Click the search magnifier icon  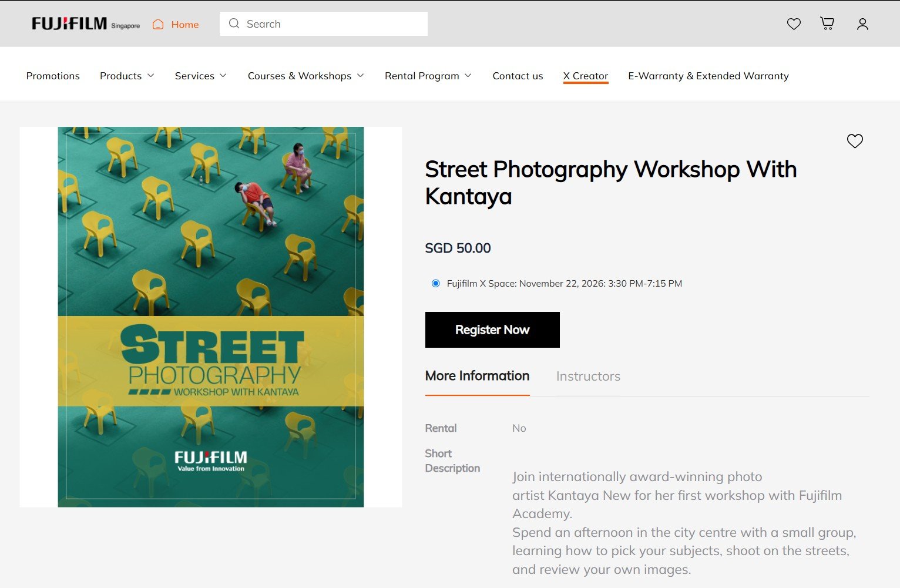click(234, 23)
